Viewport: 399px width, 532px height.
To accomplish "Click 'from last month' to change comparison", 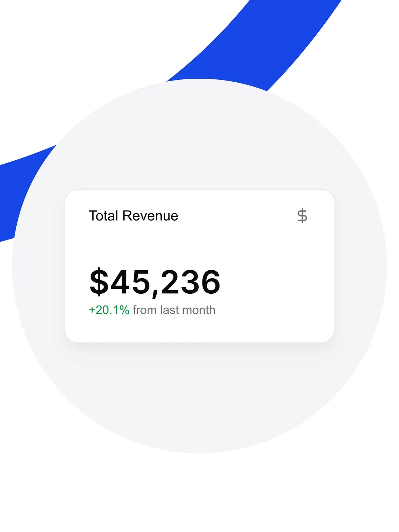I will [174, 310].
